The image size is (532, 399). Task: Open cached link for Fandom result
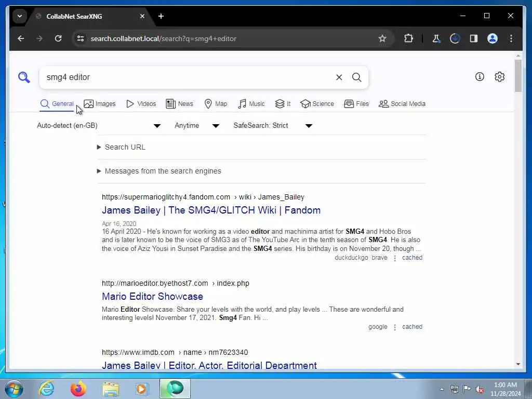(x=412, y=258)
